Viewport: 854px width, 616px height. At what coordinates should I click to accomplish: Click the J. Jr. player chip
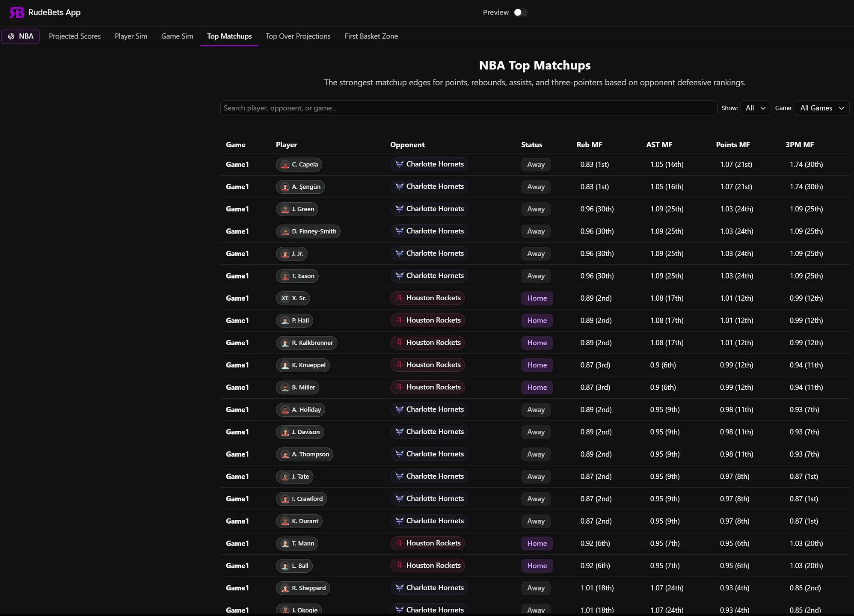292,254
